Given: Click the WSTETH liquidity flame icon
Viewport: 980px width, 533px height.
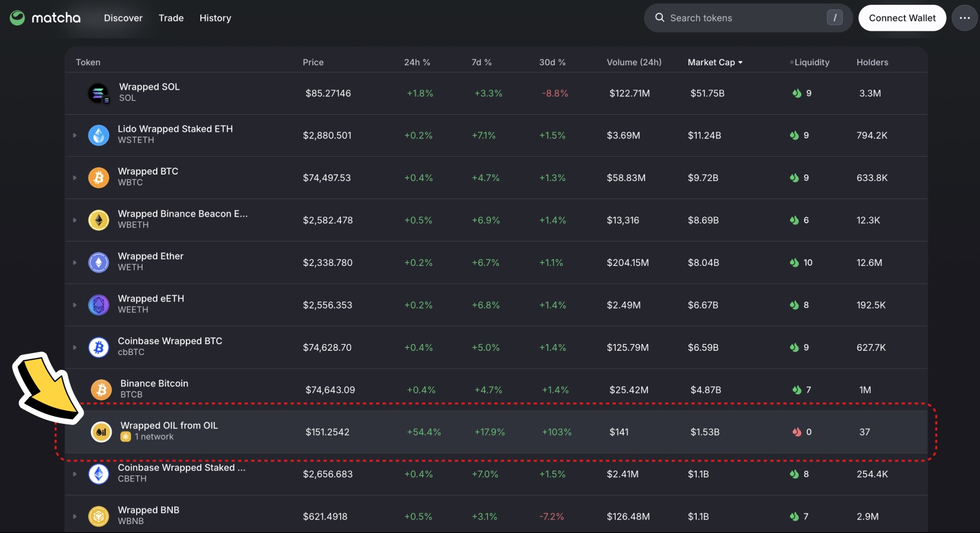Looking at the screenshot, I should click(x=794, y=135).
